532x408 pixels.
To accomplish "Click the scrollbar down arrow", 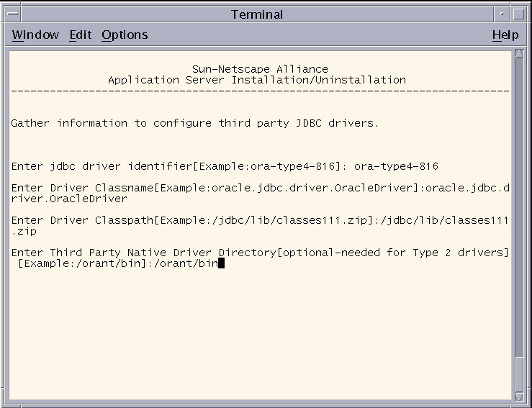I will [x=520, y=396].
